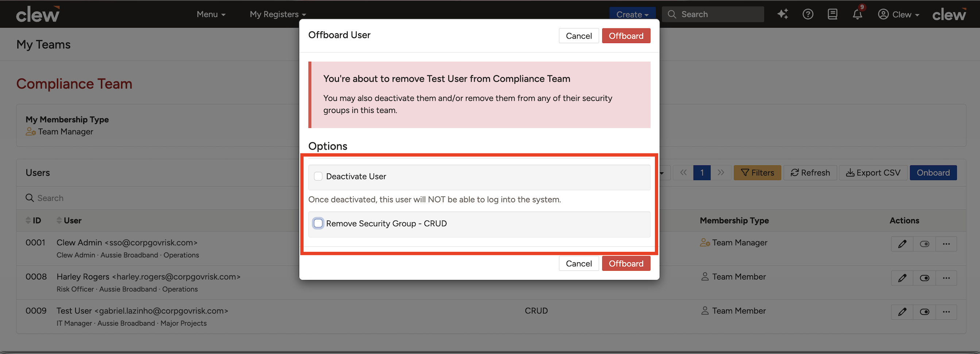
Task: Go to next page double chevron
Action: [x=721, y=172]
